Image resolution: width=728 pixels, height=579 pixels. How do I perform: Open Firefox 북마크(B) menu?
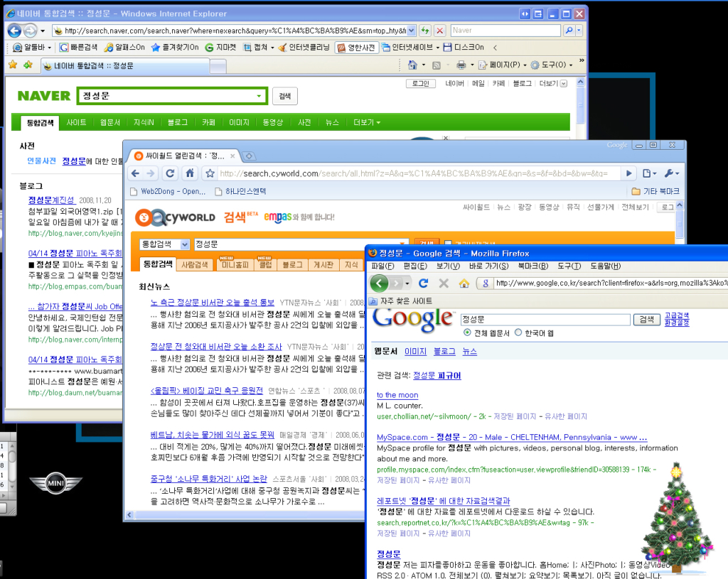point(533,266)
